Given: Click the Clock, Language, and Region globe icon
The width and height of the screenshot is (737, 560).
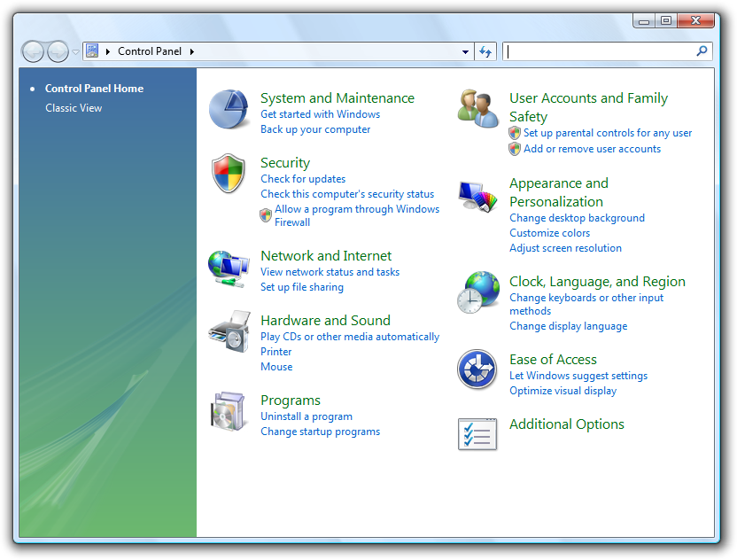Looking at the screenshot, I should coord(477,292).
